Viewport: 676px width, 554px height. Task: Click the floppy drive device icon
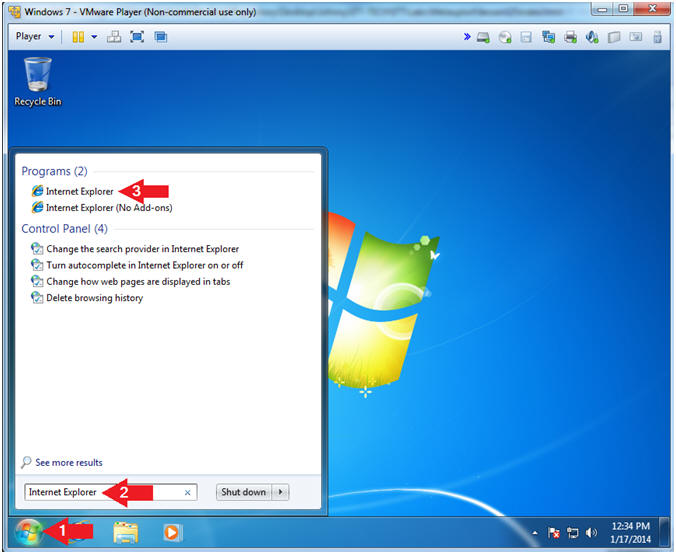(526, 37)
